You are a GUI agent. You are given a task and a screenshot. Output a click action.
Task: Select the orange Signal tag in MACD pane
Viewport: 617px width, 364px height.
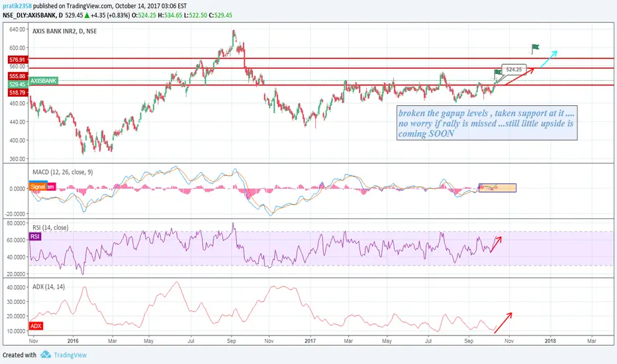click(38, 187)
